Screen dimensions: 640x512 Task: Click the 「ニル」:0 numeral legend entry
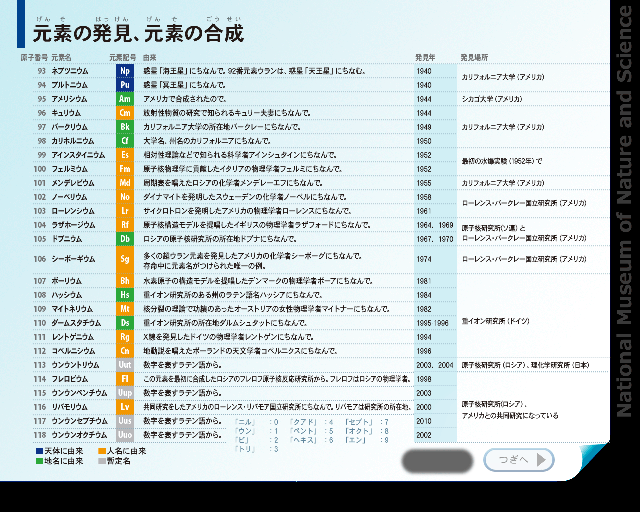(x=256, y=423)
